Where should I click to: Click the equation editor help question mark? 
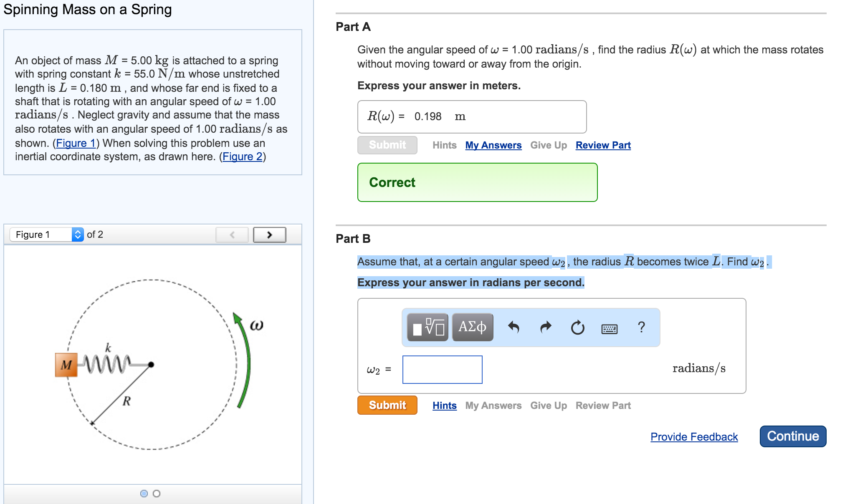pos(641,327)
